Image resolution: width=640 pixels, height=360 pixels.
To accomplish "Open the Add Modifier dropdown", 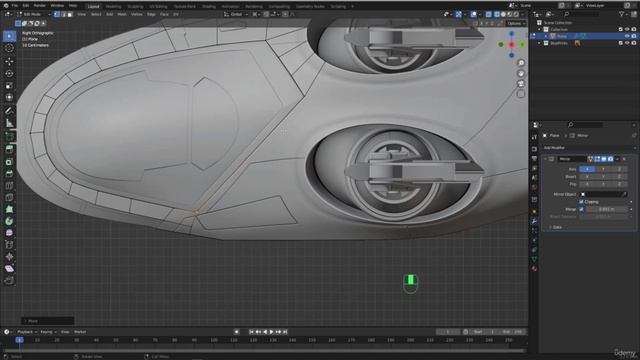I will 589,148.
